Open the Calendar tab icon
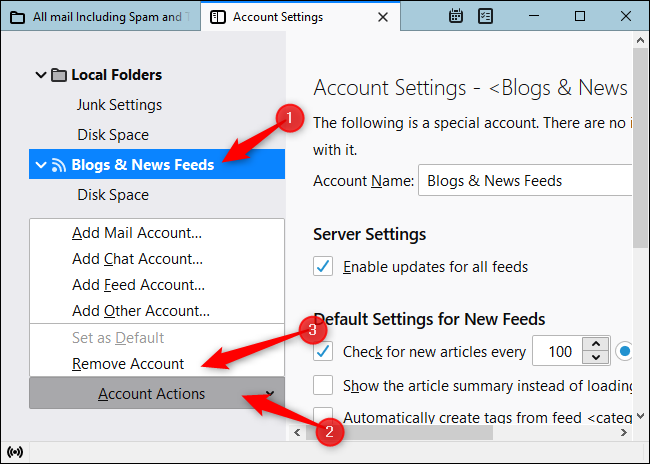Viewport: 650px width, 464px height. click(456, 17)
